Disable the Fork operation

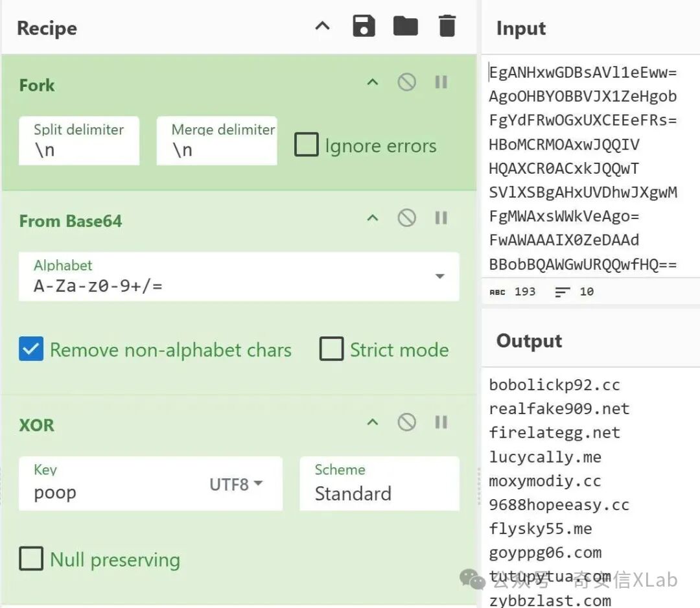coord(407,82)
